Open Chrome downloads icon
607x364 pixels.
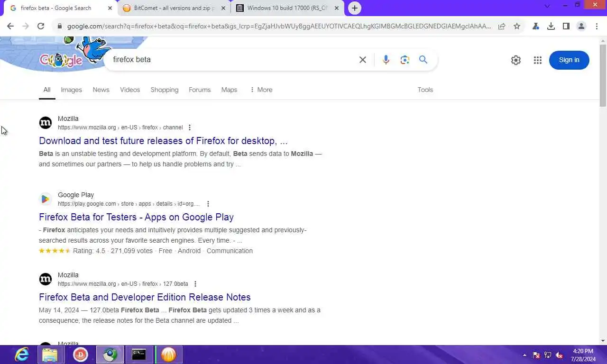(x=551, y=26)
